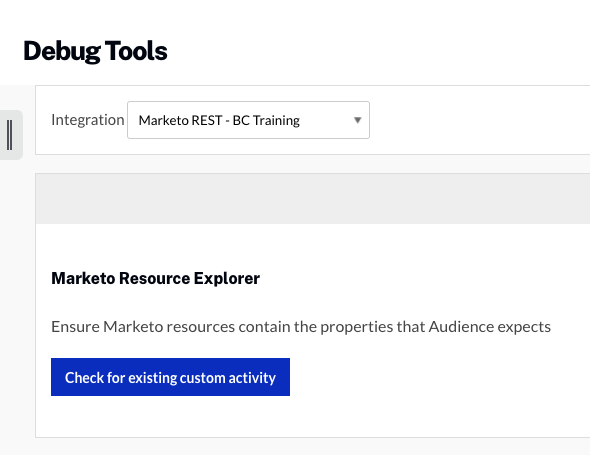Click the Marketo Resource Explorer heading
Image resolution: width=590 pixels, height=455 pixels.
(x=155, y=278)
